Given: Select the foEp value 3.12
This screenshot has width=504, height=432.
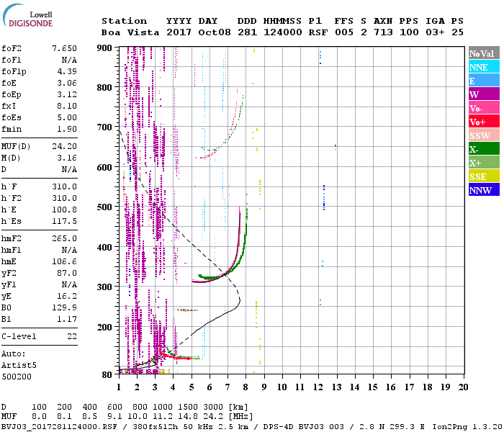Looking at the screenshot, I should pyautogui.click(x=67, y=94).
